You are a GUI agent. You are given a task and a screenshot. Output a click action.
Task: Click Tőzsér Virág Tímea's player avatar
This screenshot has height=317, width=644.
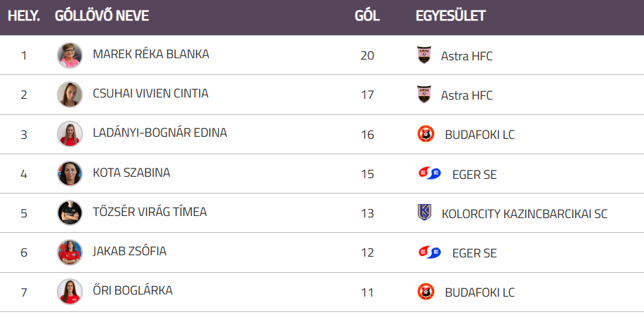tap(70, 213)
